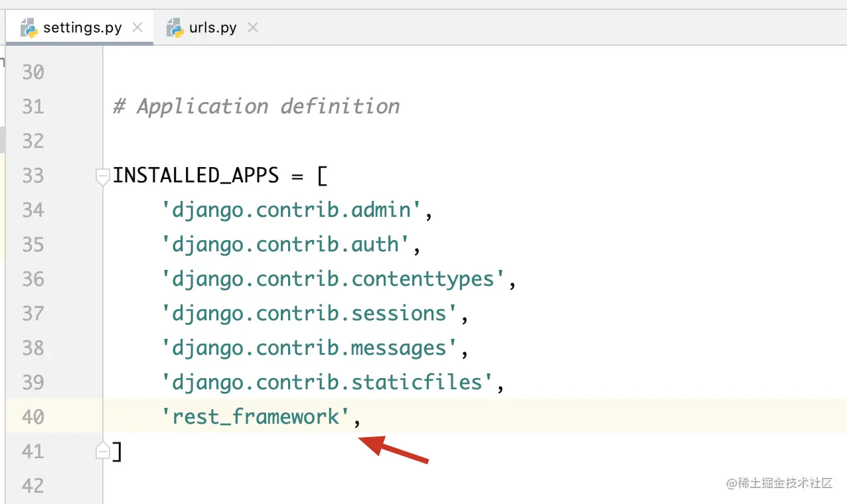Click the INSTALLED_APPS variable name
This screenshot has height=504, width=847.
click(196, 176)
